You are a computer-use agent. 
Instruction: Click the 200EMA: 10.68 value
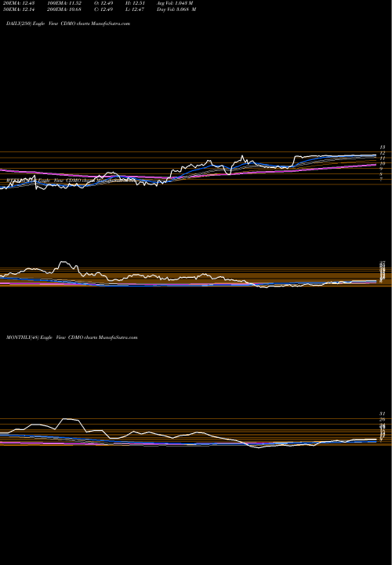(x=64, y=9)
